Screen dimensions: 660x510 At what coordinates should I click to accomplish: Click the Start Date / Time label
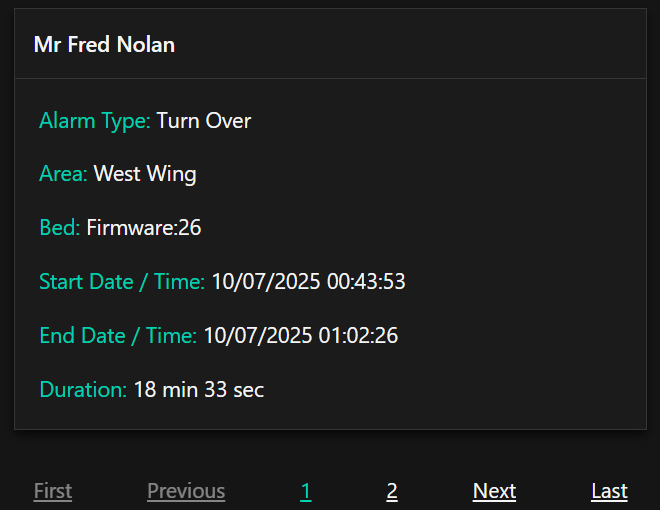coord(121,282)
